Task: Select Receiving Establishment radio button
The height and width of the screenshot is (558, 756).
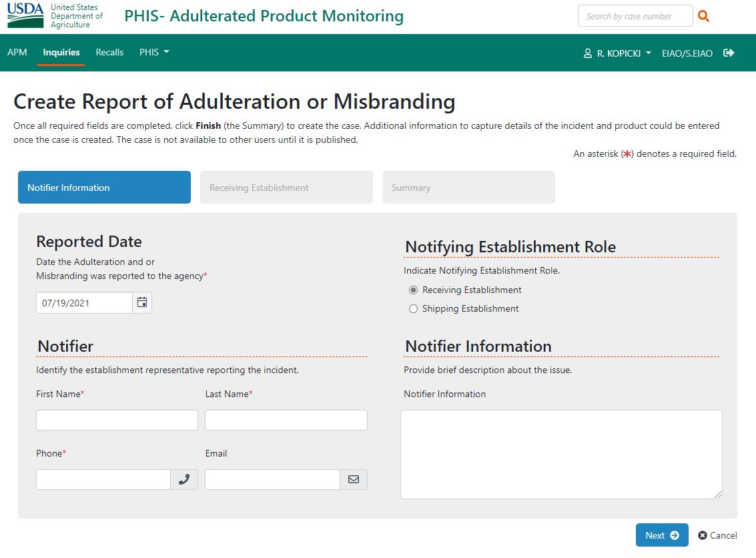Action: coord(413,290)
